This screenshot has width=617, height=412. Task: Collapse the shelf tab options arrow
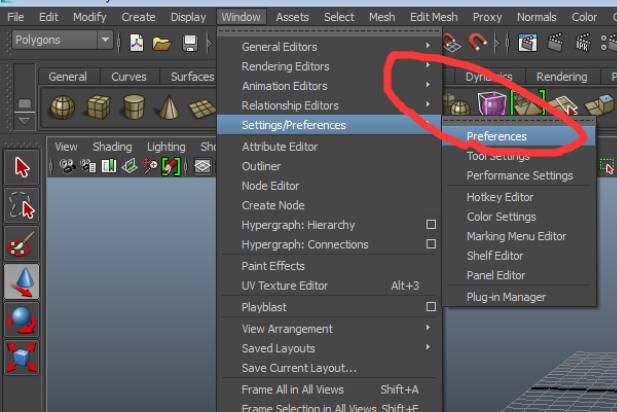(x=24, y=121)
